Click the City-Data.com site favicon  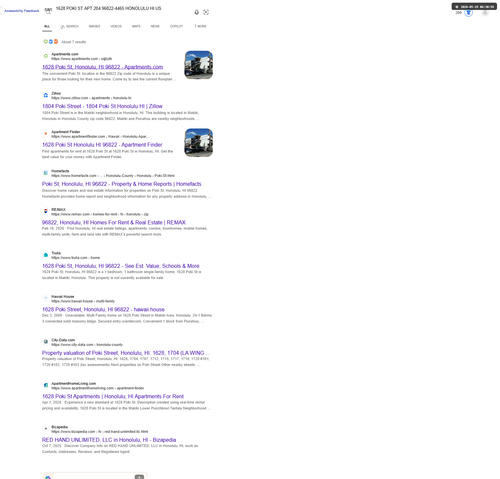pyautogui.click(x=46, y=342)
